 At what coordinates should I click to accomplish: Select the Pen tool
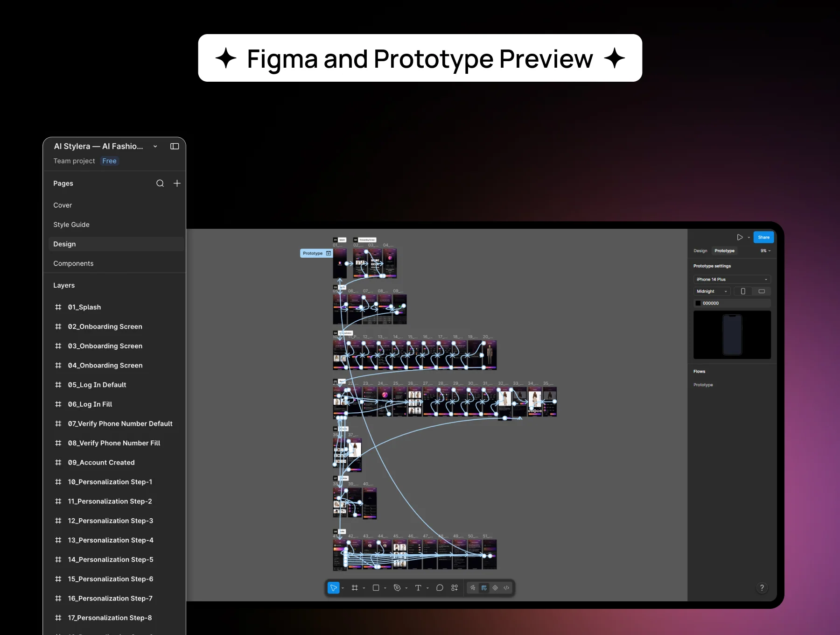click(397, 588)
